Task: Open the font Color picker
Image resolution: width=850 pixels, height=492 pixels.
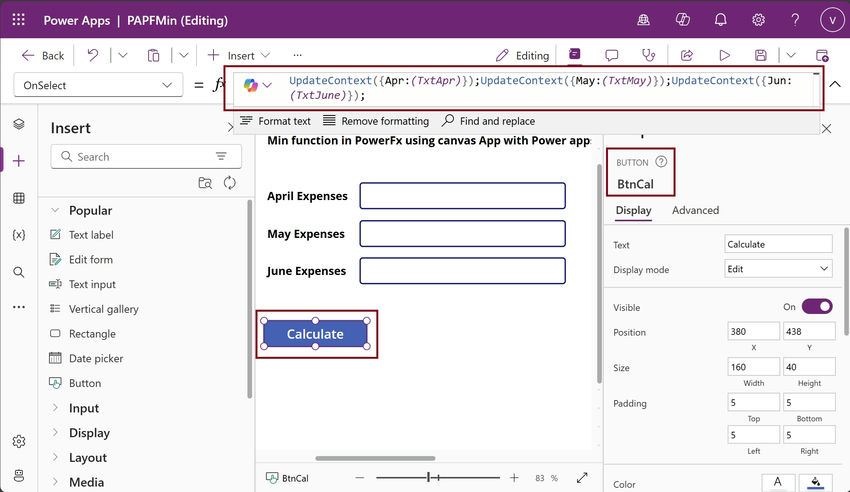Action: [x=778, y=482]
